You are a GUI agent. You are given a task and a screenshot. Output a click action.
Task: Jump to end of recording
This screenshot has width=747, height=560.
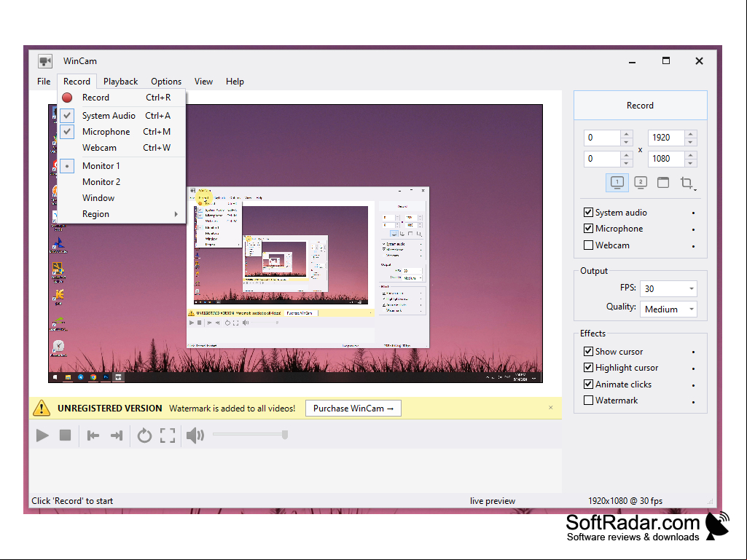[117, 435]
